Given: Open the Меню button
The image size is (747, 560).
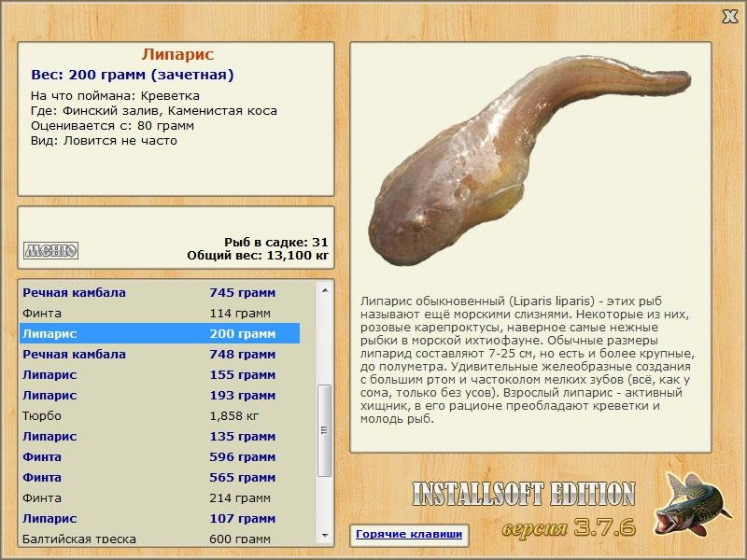Looking at the screenshot, I should click(x=51, y=250).
